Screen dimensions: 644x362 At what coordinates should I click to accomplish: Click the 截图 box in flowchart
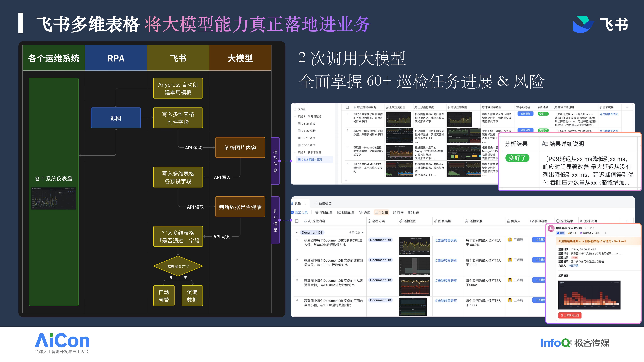coord(116,118)
